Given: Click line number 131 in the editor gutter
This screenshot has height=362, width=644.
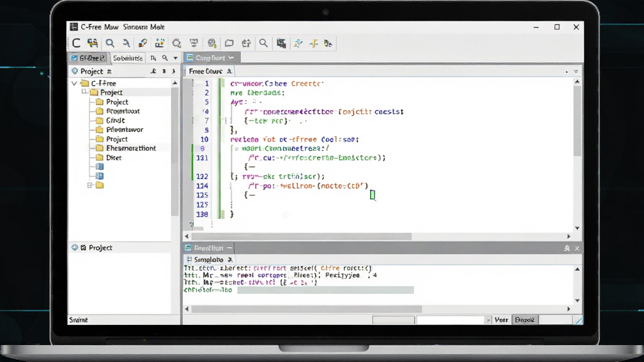Looking at the screenshot, I should [202, 158].
